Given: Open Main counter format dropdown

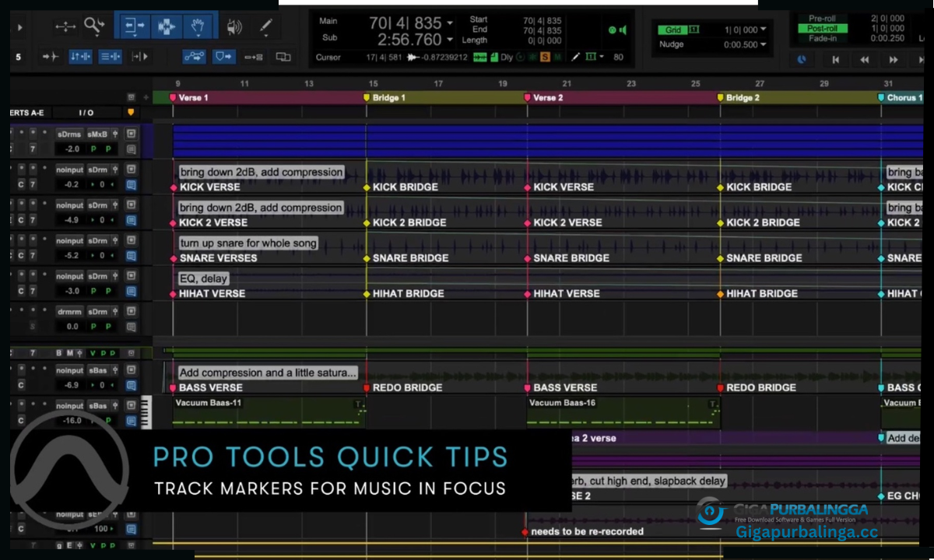Looking at the screenshot, I should pos(450,23).
